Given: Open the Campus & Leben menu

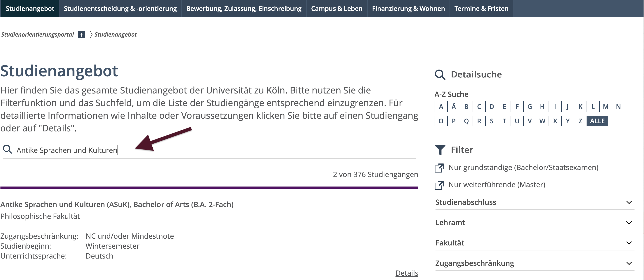Looking at the screenshot, I should click(x=336, y=9).
